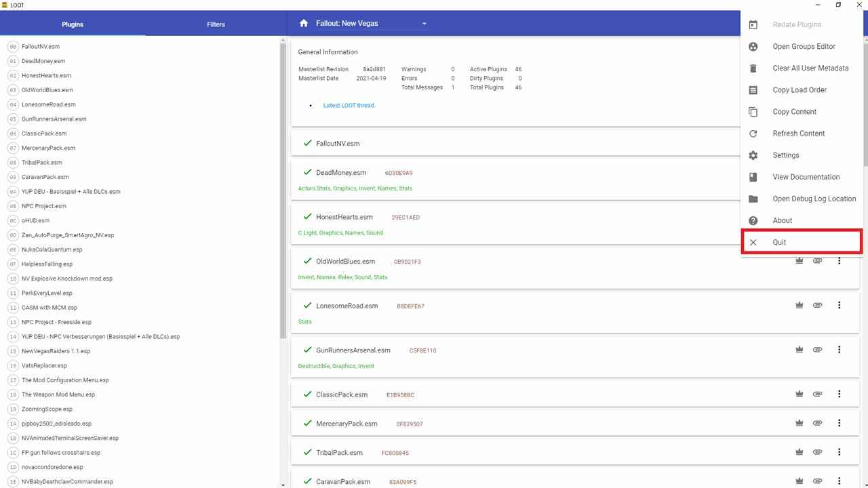Viewport: 868px width, 488px height.
Task: Click the crown icon on LonesomeRoad.esm card
Action: pyautogui.click(x=800, y=305)
